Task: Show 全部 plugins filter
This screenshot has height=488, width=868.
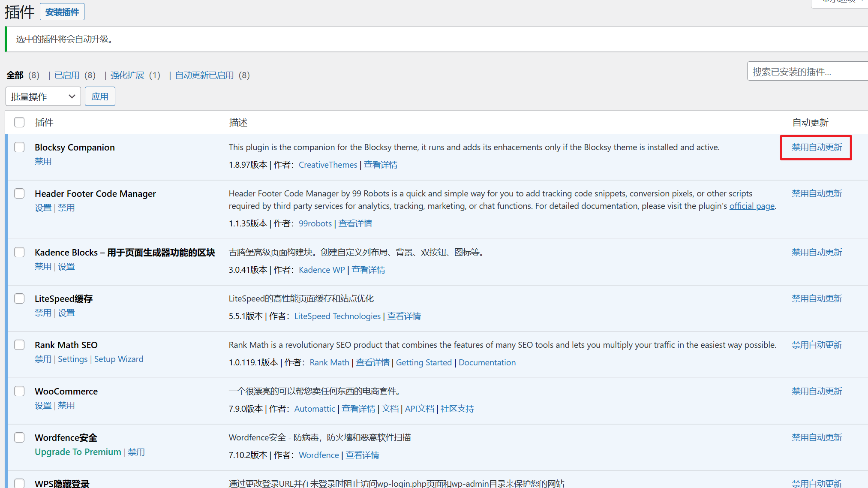Action: pyautogui.click(x=15, y=75)
